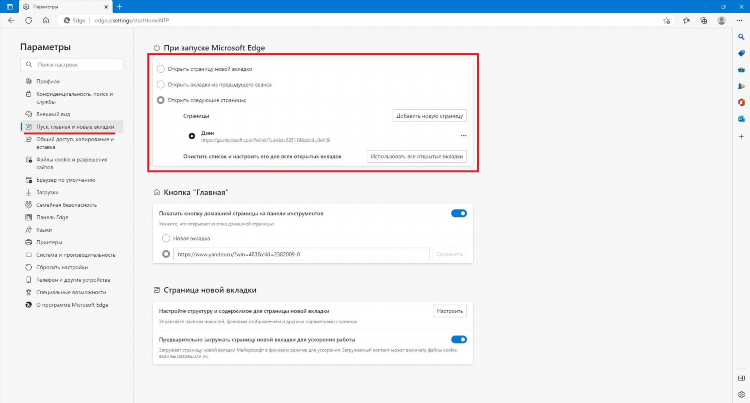Open Settings and more ellipsis menu
Screen dimensions: 750x403
[x=739, y=21]
